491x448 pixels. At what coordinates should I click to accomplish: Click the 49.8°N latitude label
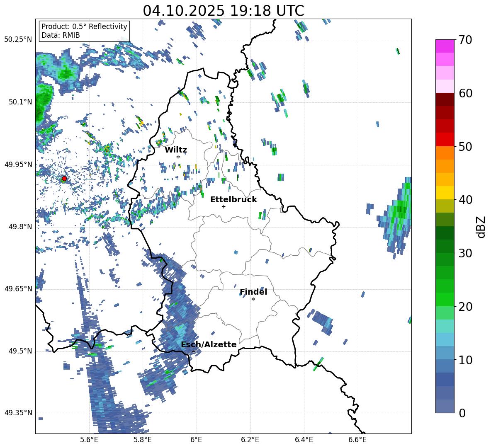tap(20, 227)
